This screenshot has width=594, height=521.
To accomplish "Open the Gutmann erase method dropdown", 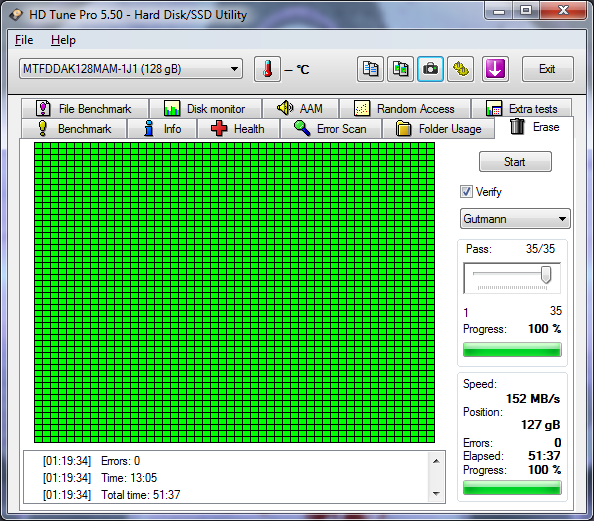I will (515, 219).
